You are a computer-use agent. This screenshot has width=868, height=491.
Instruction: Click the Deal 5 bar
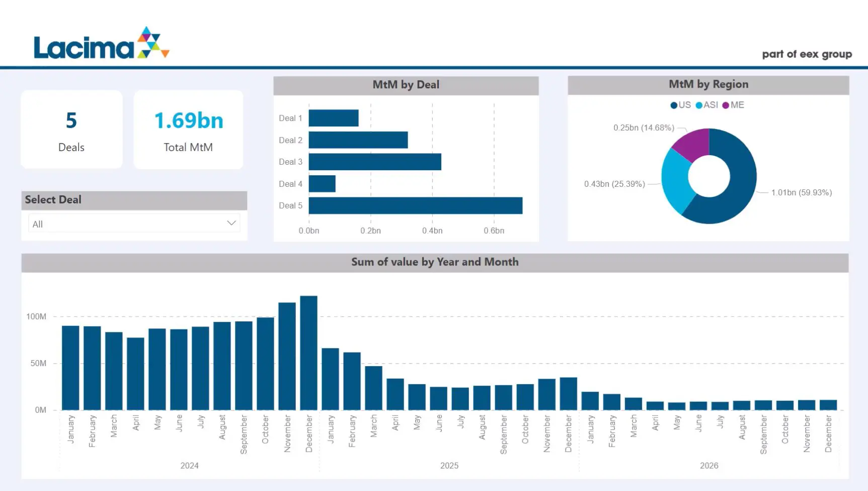point(416,205)
